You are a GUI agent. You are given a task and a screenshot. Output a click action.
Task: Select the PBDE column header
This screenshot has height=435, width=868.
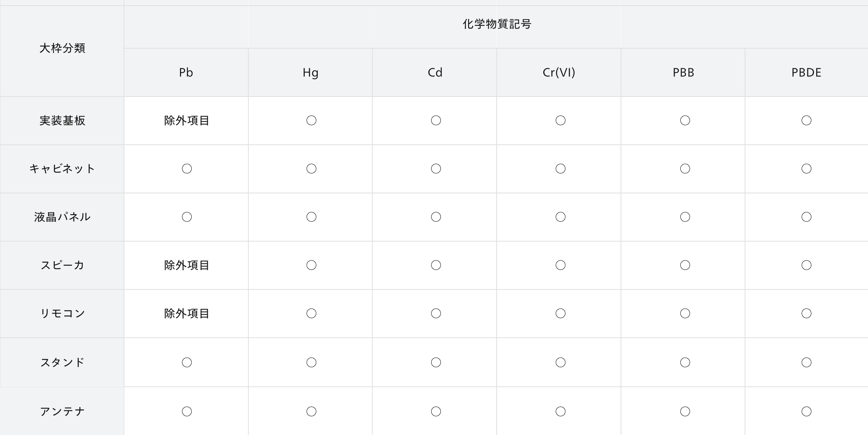click(x=806, y=72)
